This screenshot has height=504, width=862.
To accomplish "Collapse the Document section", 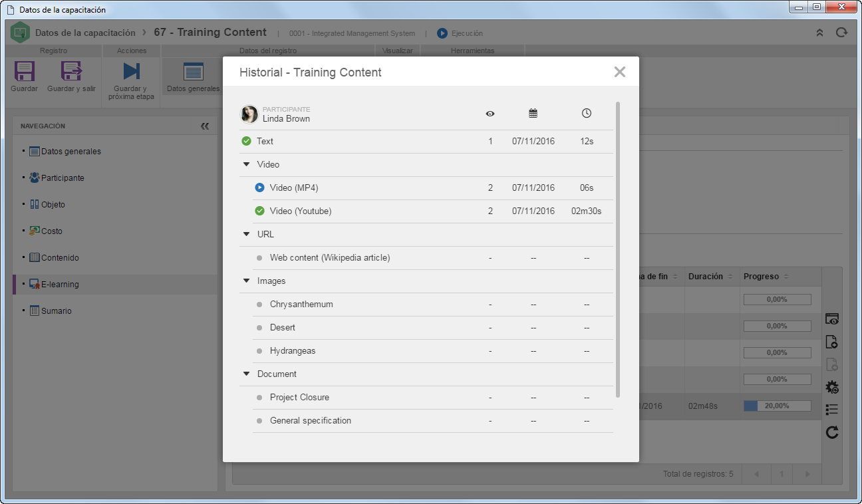I will click(x=246, y=374).
